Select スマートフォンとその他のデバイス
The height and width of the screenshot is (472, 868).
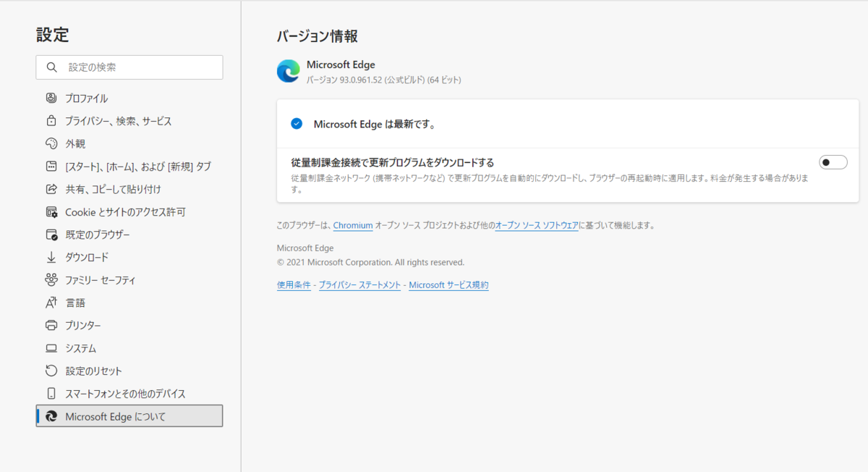[129, 394]
